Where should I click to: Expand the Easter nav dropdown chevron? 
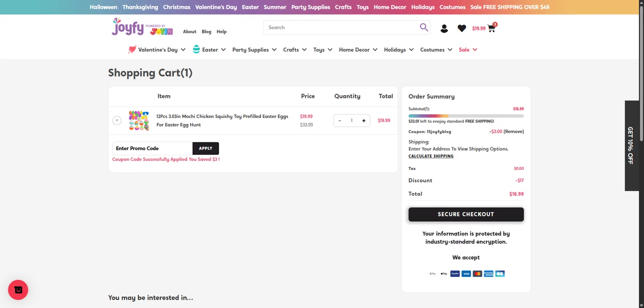click(x=223, y=50)
